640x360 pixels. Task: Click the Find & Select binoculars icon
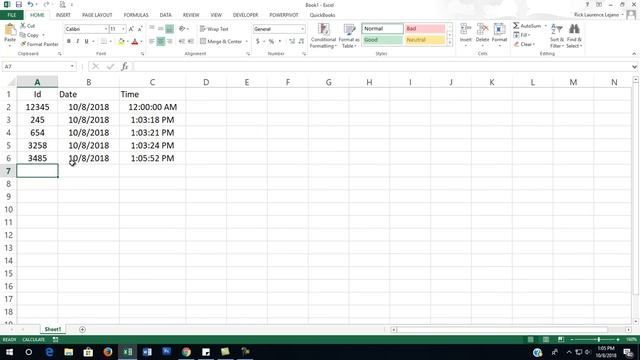[x=574, y=30]
